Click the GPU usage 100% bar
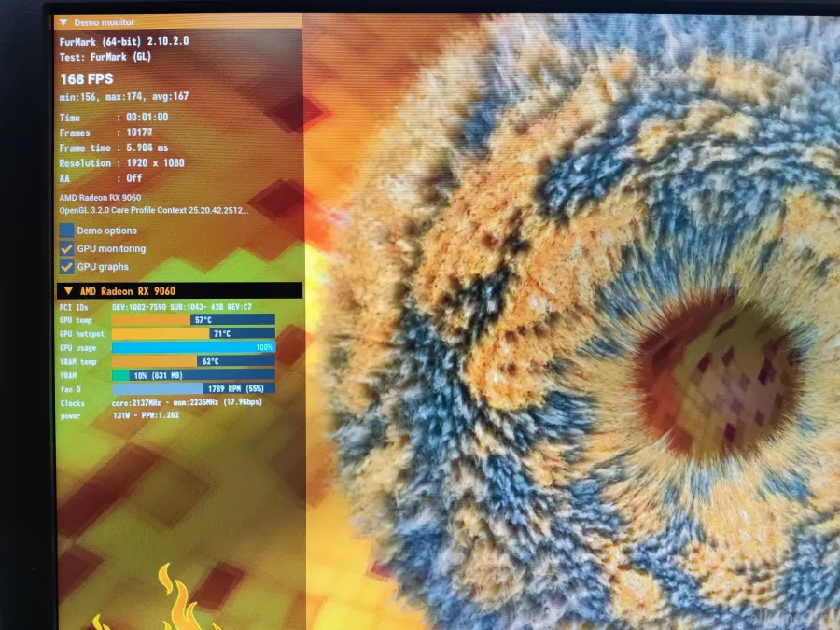Screen dimensions: 840x630 tap(191, 347)
